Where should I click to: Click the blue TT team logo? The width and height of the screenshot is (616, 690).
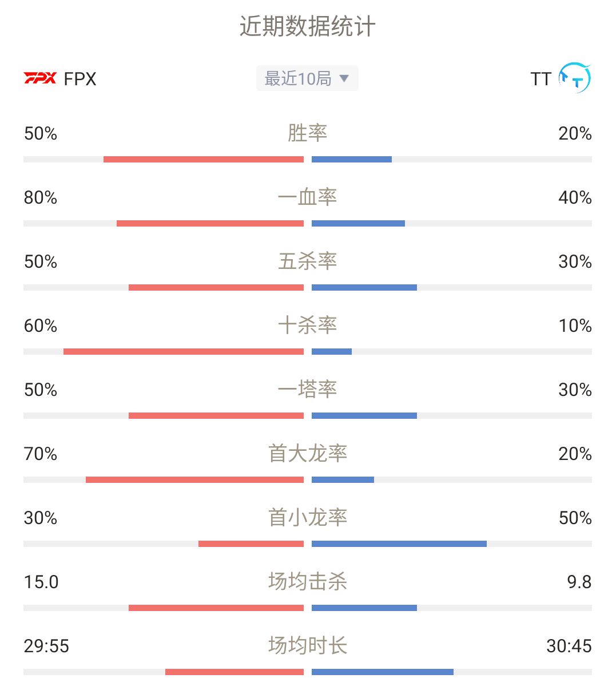tap(574, 78)
